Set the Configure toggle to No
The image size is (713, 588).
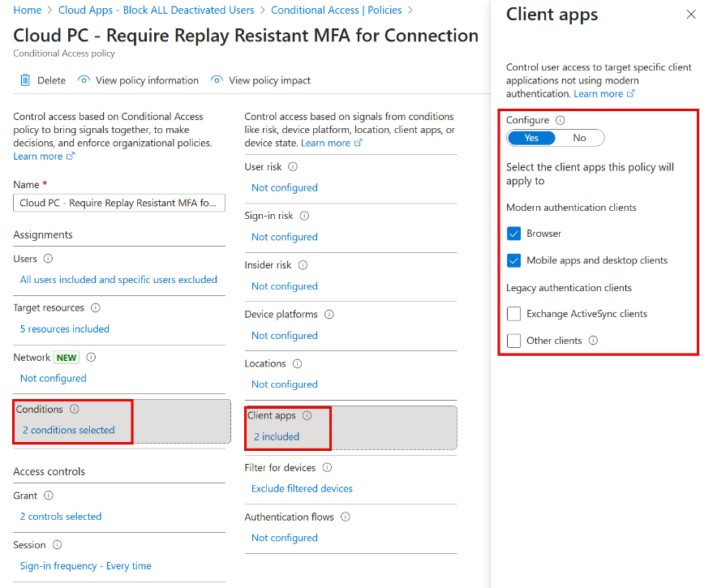click(x=580, y=138)
